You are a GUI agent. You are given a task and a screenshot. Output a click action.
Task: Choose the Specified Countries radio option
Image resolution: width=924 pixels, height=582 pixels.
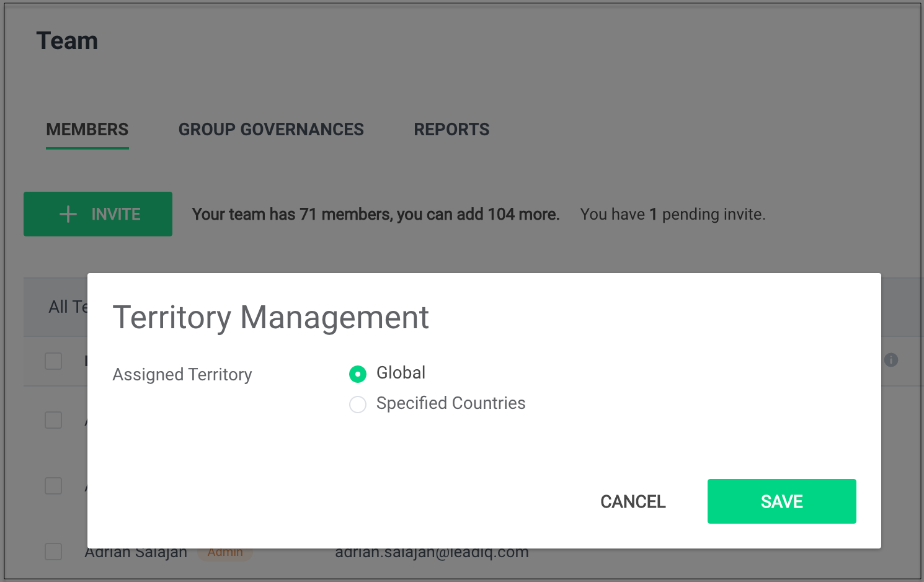tap(358, 405)
